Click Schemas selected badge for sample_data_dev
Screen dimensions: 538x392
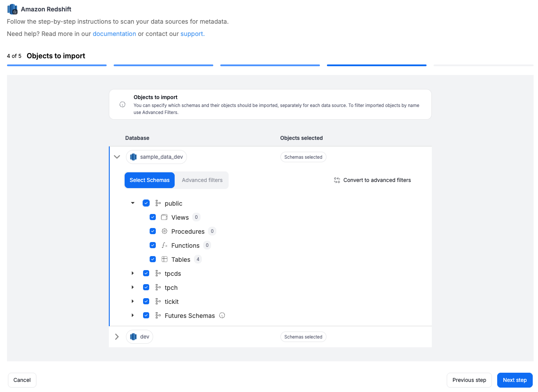(x=303, y=157)
